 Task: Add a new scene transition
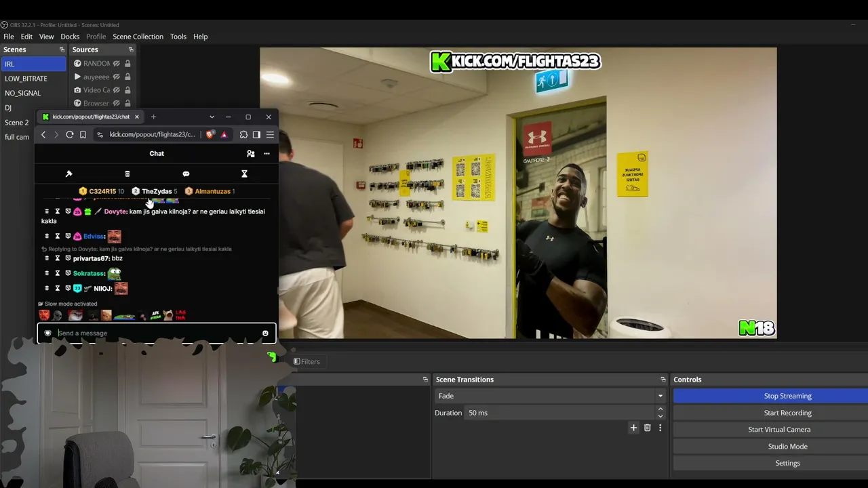click(633, 428)
